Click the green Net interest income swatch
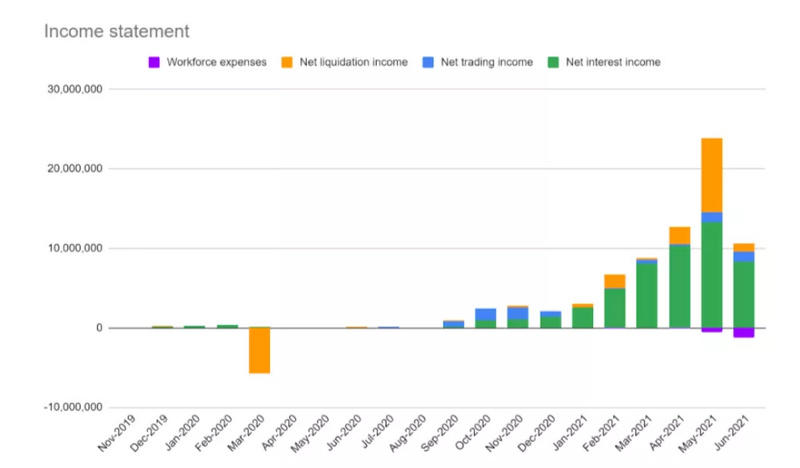Image resolution: width=800 pixels, height=468 pixels. coord(553,62)
